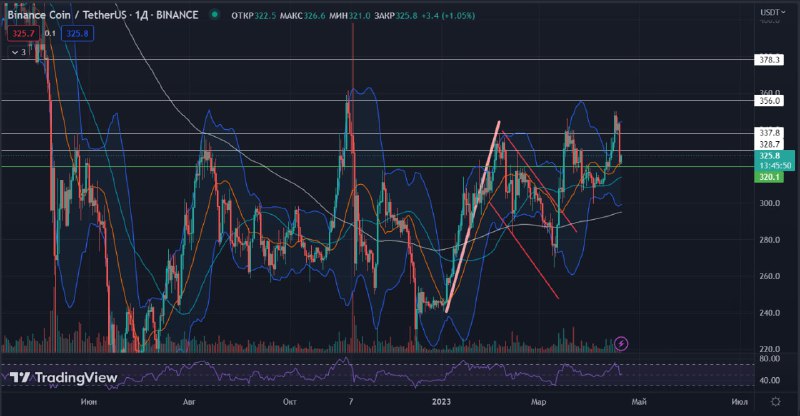Select the 328.7 horizontal line label

(769, 144)
